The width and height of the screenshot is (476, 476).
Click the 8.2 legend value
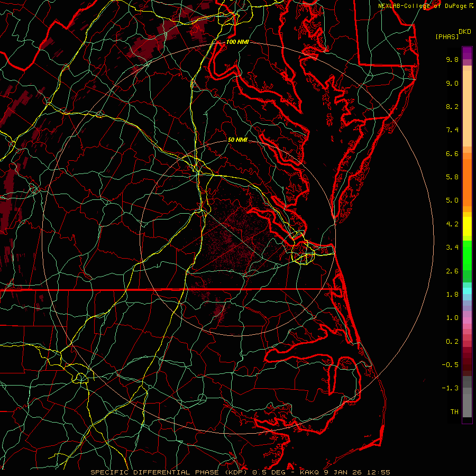(x=452, y=106)
